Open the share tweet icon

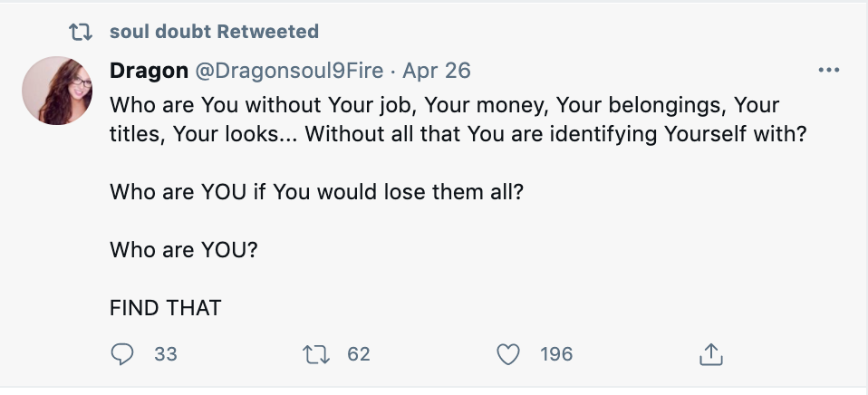(x=711, y=354)
